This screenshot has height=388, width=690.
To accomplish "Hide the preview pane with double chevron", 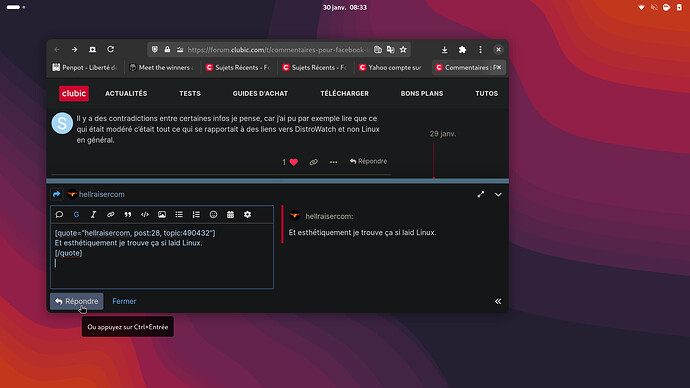I will tap(498, 301).
